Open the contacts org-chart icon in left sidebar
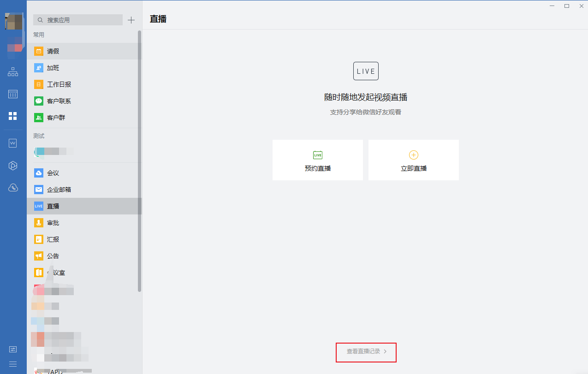The width and height of the screenshot is (588, 374). coord(13,72)
